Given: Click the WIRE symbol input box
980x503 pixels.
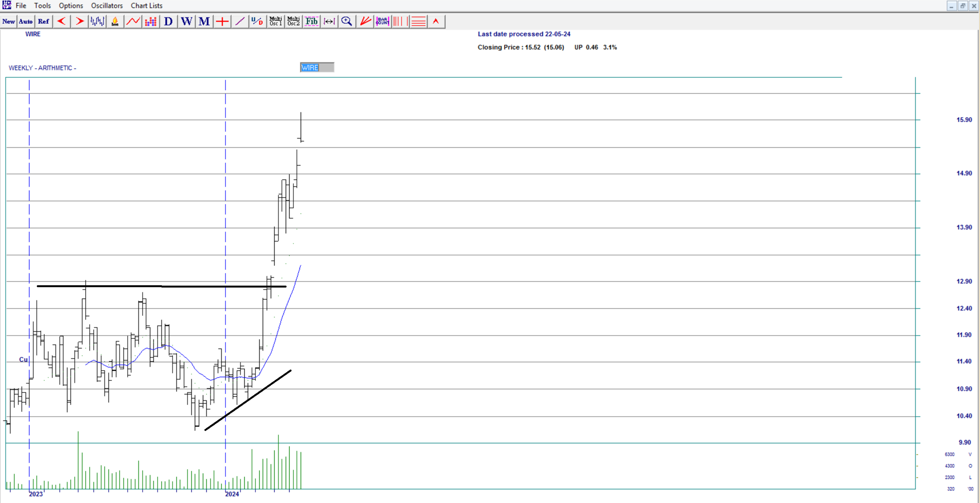Looking at the screenshot, I should click(x=316, y=67).
